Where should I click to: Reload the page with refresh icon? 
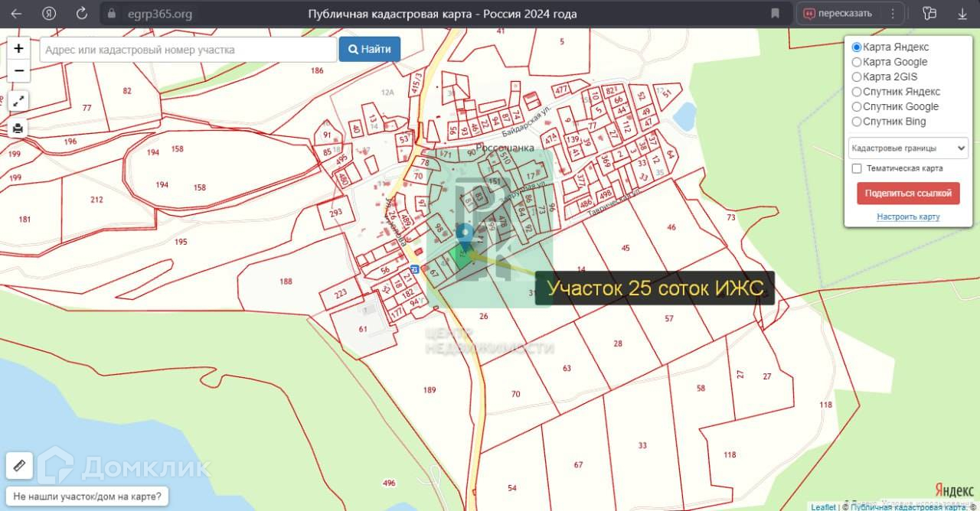[x=82, y=14]
